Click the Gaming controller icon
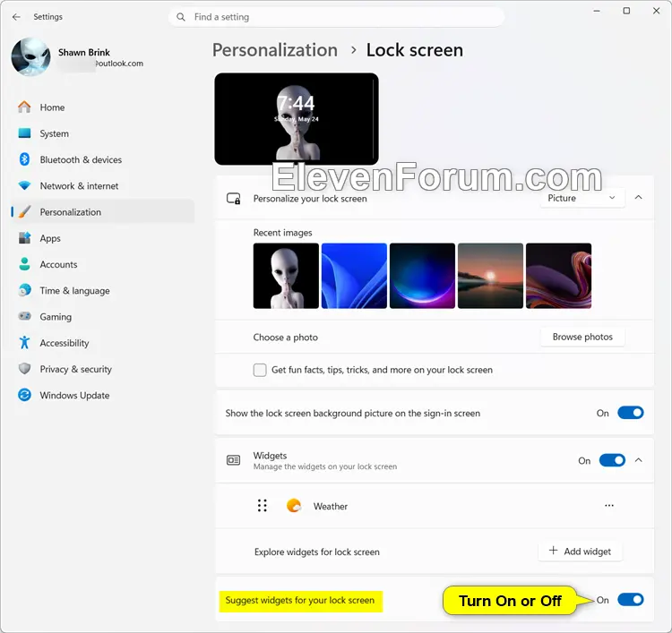Screen dimensions: 672x633 pyautogui.click(x=24, y=316)
